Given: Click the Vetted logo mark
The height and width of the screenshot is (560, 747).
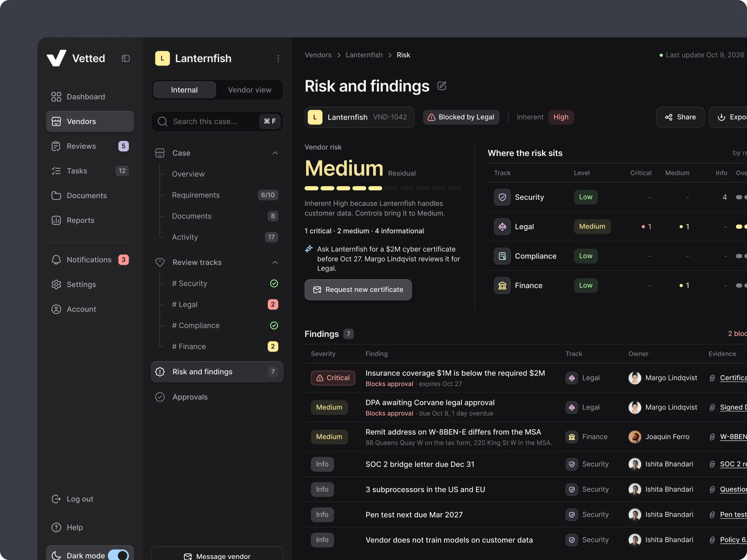Looking at the screenshot, I should (57, 58).
